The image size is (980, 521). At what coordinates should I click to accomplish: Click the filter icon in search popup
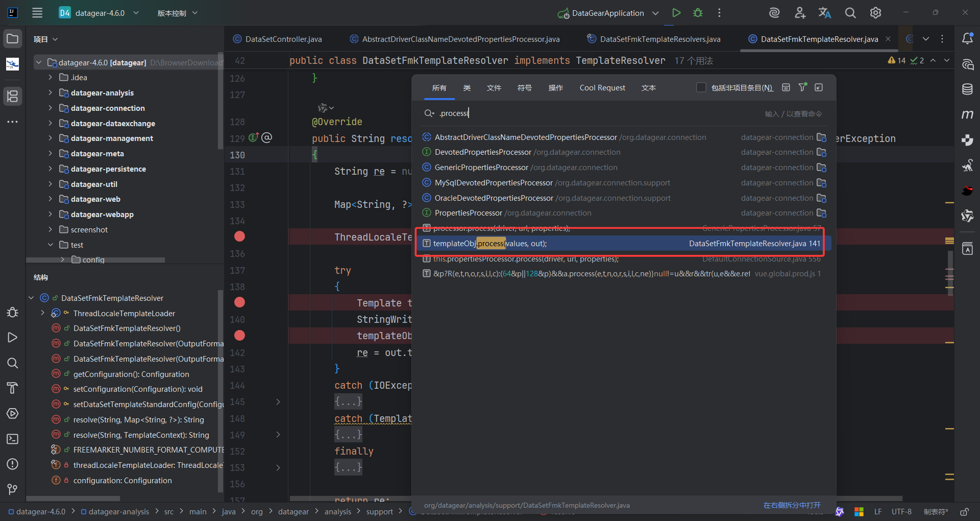pos(802,87)
